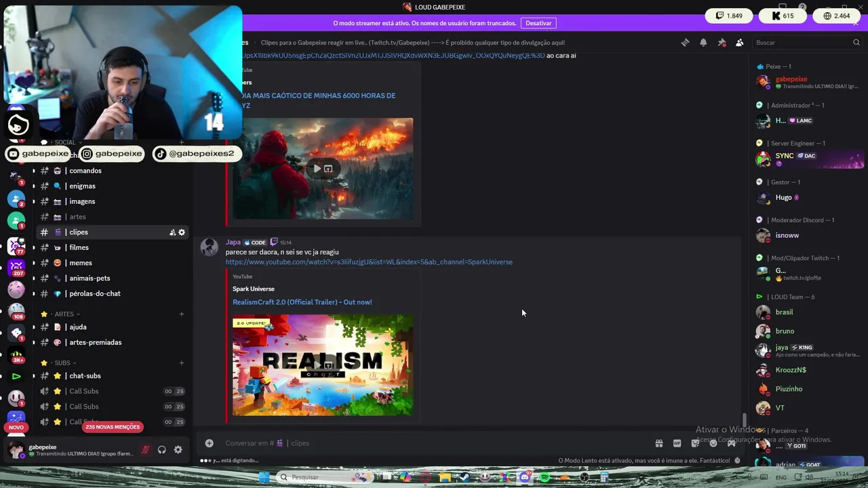Open RealismCraft 2.0 Official Trailer title link

(x=302, y=302)
